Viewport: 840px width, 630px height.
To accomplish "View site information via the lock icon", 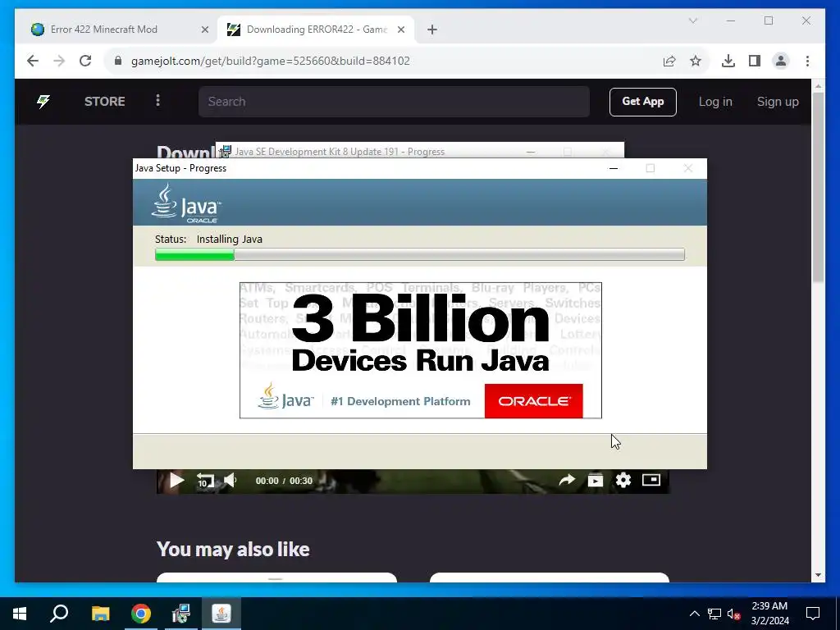I will 118,61.
